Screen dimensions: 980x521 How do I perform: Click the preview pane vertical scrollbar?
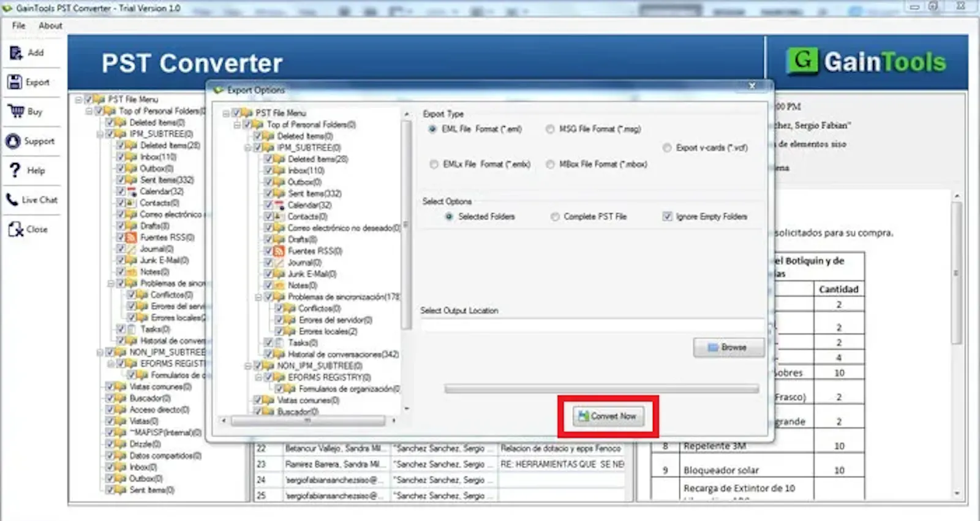(x=956, y=273)
